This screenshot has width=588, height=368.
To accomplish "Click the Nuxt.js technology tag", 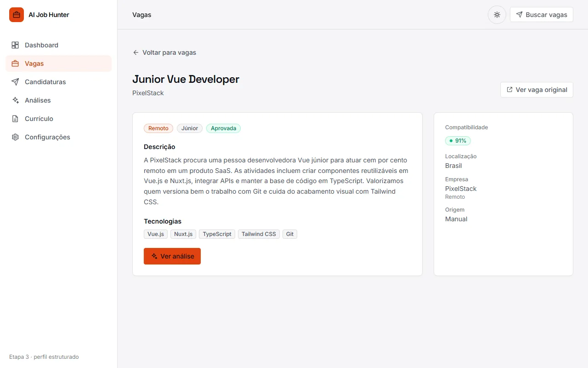I will click(183, 234).
